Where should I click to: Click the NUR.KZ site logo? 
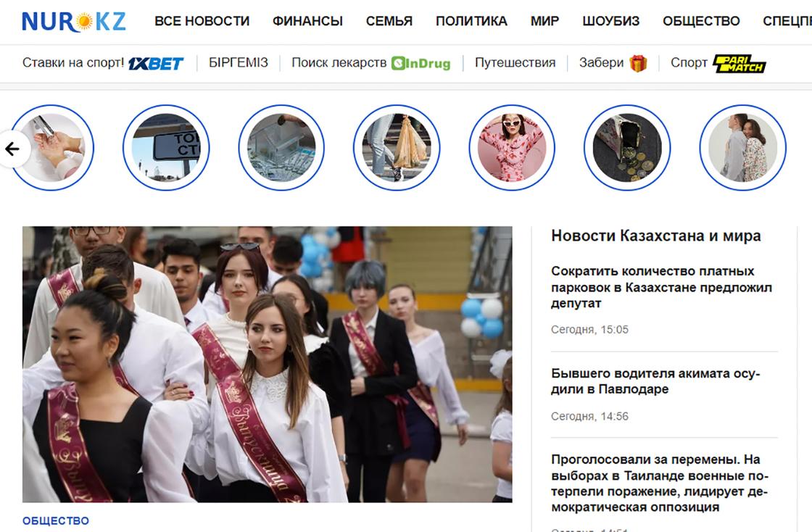[x=69, y=22]
